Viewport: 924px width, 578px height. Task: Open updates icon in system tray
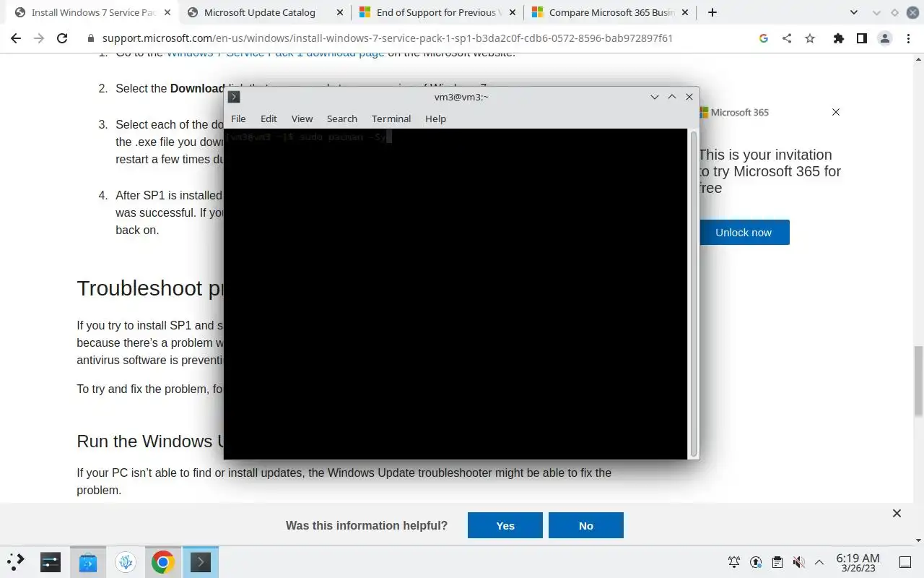[756, 561]
